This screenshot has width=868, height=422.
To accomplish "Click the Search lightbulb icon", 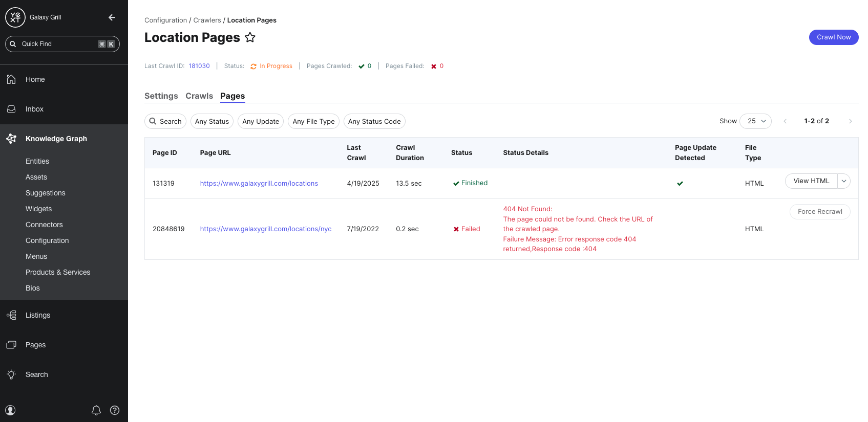I will 11,374.
